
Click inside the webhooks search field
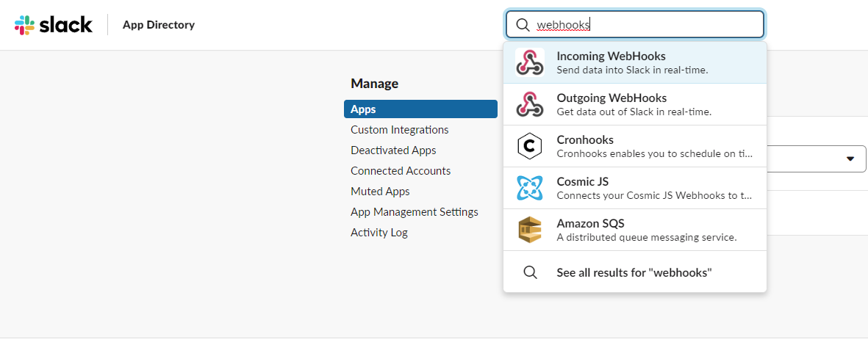[x=661, y=25]
